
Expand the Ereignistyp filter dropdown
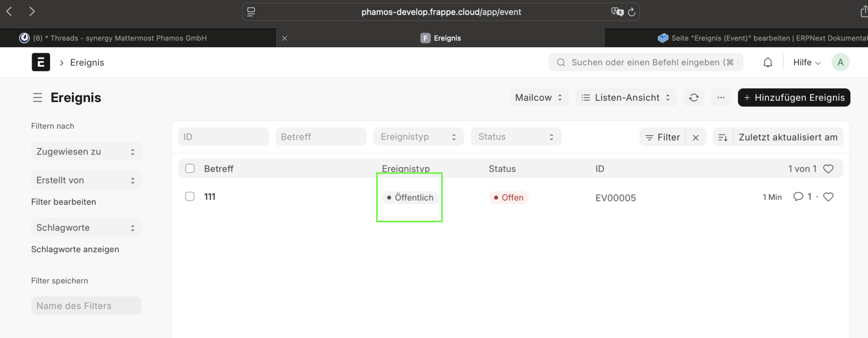tap(418, 137)
